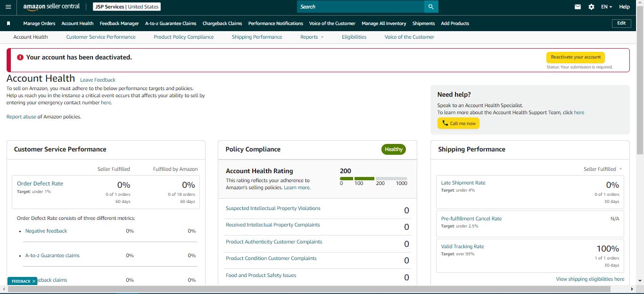
Task: Click into the Search input field
Action: coord(361,7)
